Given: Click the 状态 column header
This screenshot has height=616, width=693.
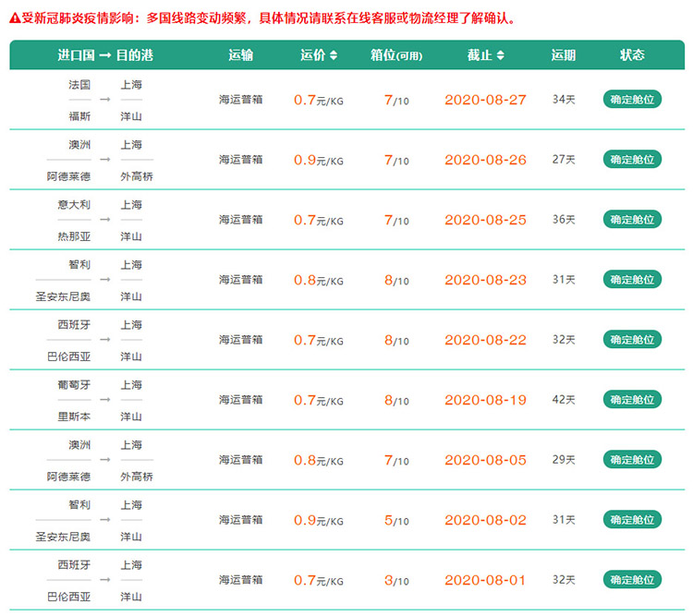Looking at the screenshot, I should [x=632, y=55].
